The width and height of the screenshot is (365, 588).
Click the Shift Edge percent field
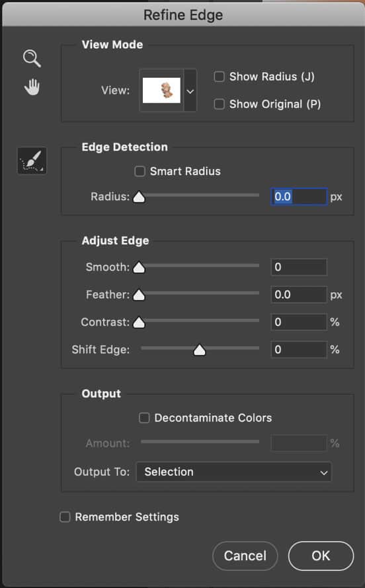(299, 349)
